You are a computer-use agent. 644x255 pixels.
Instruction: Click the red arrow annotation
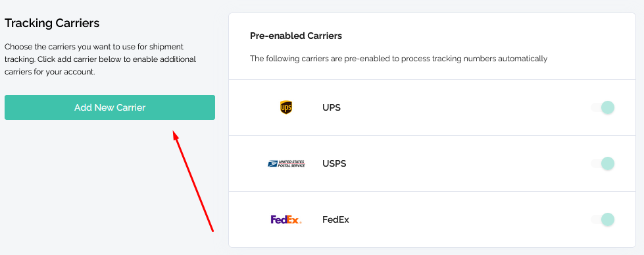193,181
